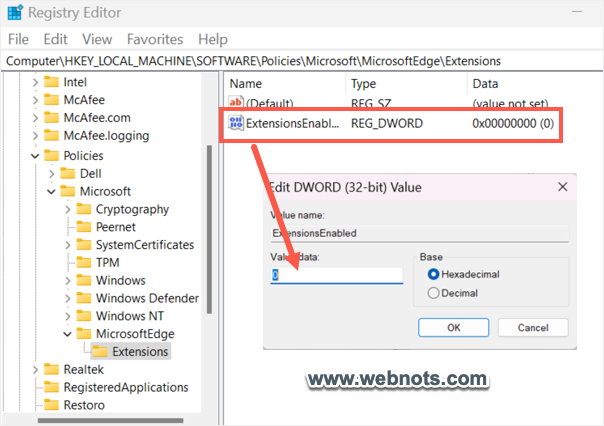Select the Hexadecimal base option
This screenshot has height=426, width=604.
(x=433, y=274)
